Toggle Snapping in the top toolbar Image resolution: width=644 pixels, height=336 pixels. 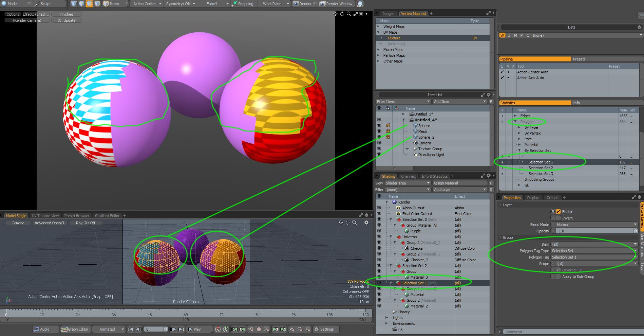point(243,4)
